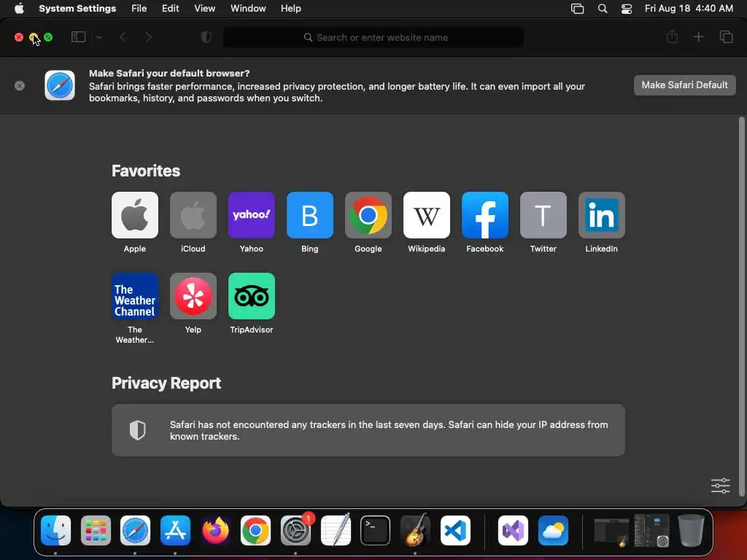The height and width of the screenshot is (560, 747).
Task: Open the Apple menu in the menu bar
Action: 19,9
